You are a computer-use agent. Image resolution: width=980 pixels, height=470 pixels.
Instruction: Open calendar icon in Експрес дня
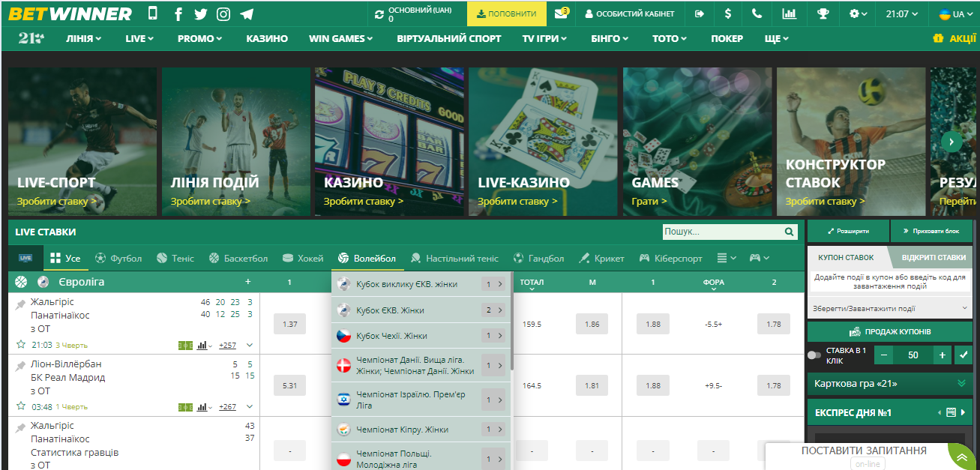[x=951, y=412]
